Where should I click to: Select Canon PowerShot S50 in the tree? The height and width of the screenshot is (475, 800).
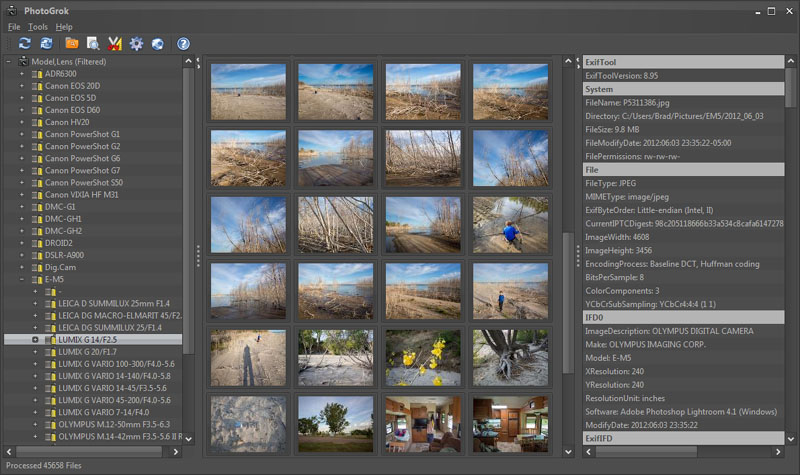coord(84,183)
